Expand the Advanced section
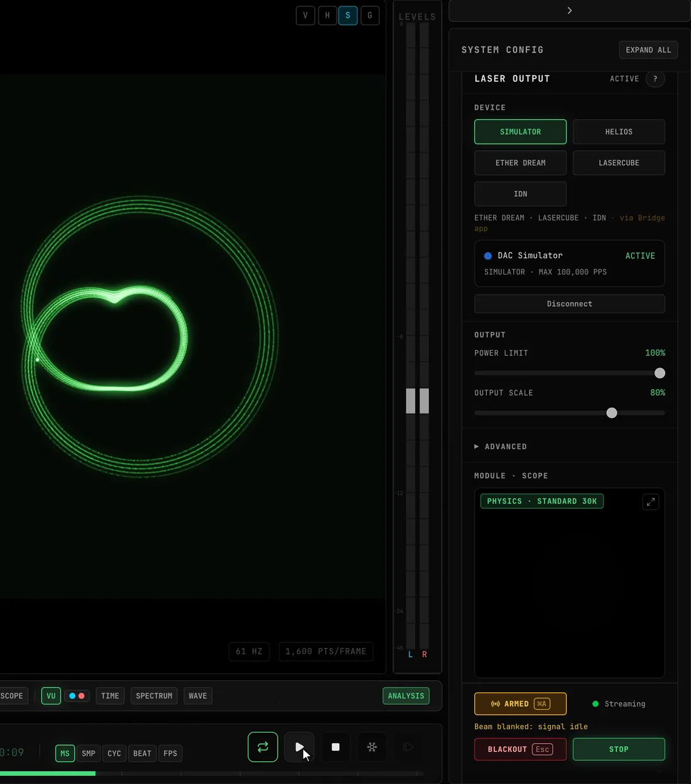The image size is (691, 784). pyautogui.click(x=501, y=447)
